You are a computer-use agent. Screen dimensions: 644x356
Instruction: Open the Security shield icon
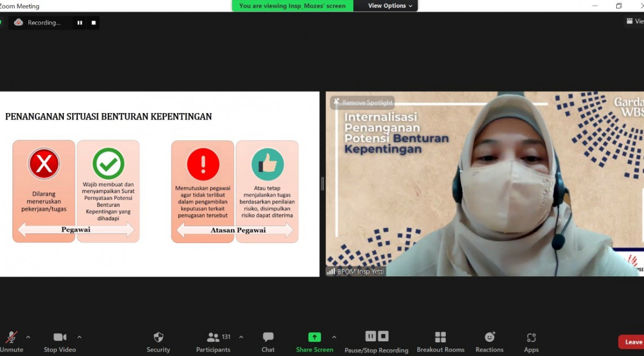pos(159,337)
